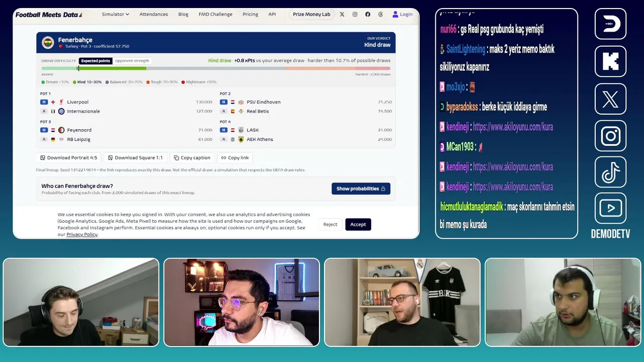Viewport: 644px width, 362px height.
Task: Open the Privacy Policy link
Action: click(x=82, y=235)
